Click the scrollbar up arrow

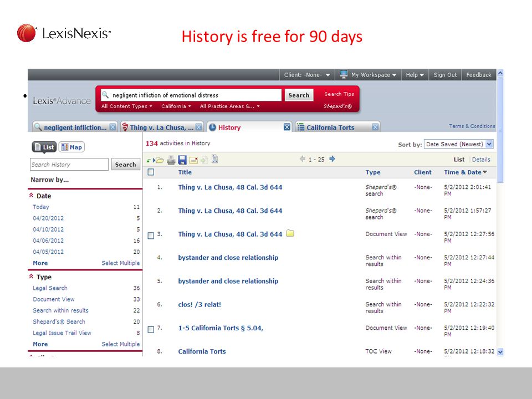(x=500, y=73)
